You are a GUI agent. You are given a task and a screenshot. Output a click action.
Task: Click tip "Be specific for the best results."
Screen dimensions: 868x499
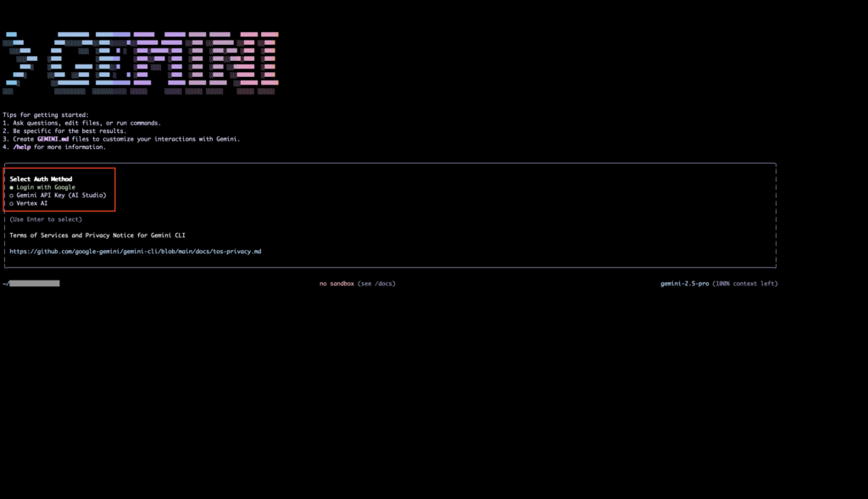click(70, 131)
